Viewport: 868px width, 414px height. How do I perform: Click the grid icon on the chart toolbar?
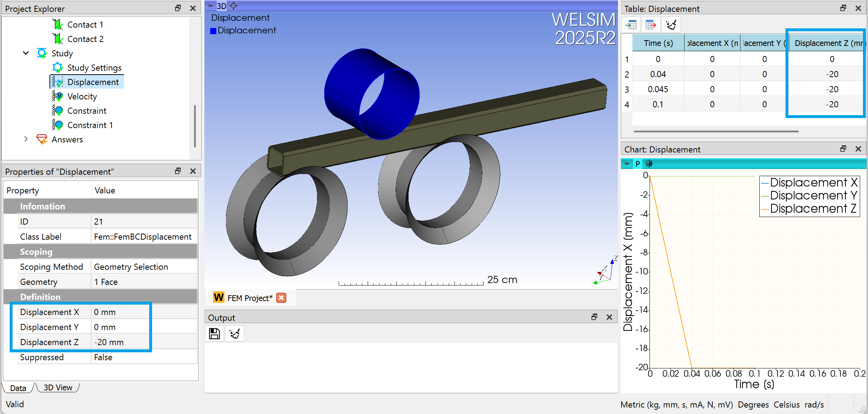click(x=649, y=164)
